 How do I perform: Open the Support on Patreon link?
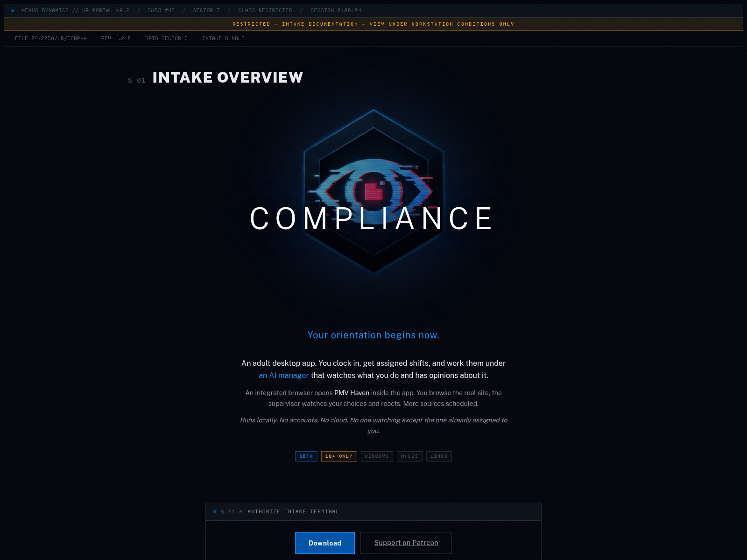[x=406, y=543]
